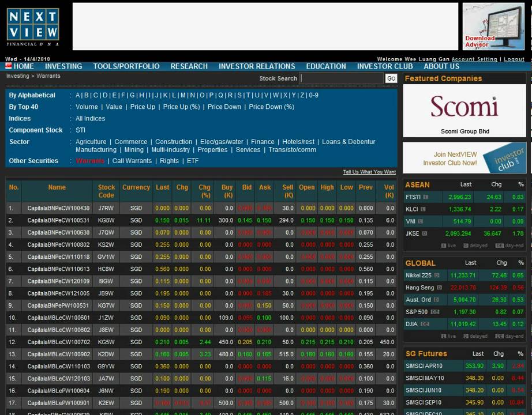The image size is (532, 415).
Task: Filter alphabetical list by letter M
Action: click(183, 95)
